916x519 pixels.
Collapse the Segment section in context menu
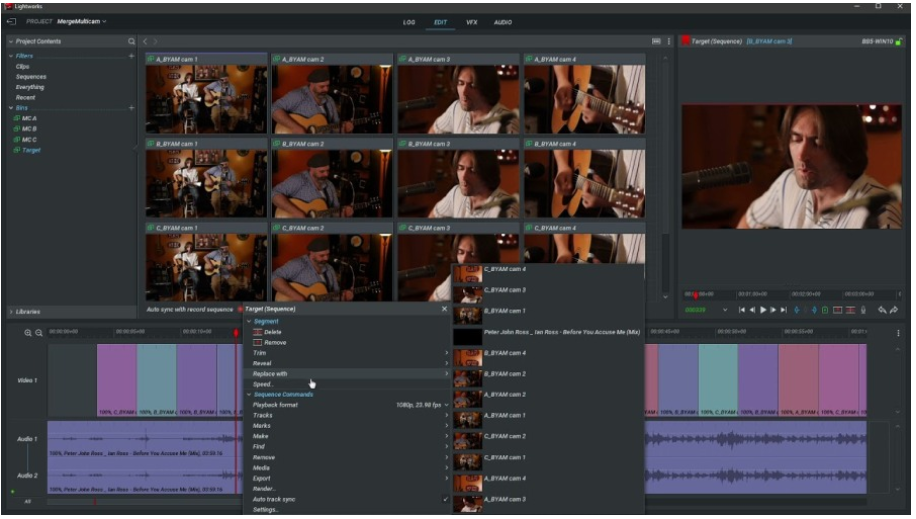click(249, 321)
